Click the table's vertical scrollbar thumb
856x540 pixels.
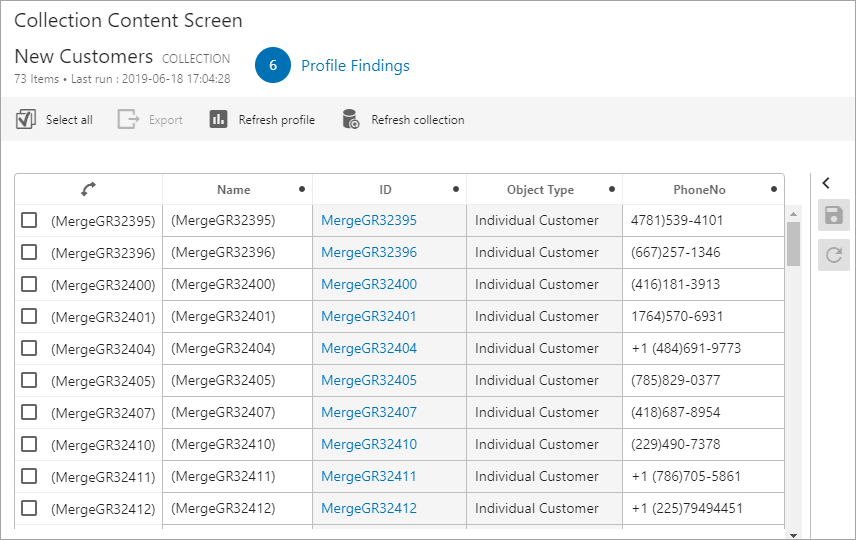coord(794,243)
